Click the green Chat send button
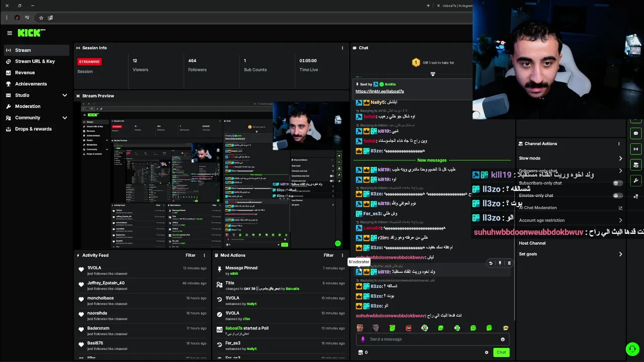644x362 pixels. coord(501,352)
